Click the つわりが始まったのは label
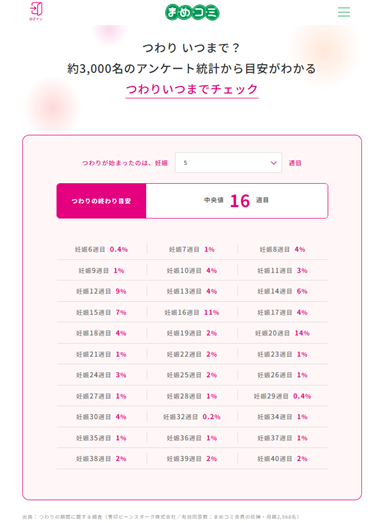382x523 pixels. 125,163
